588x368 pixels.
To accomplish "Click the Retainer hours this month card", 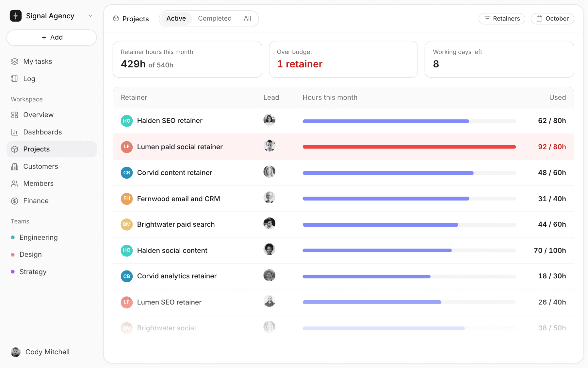I will click(187, 59).
